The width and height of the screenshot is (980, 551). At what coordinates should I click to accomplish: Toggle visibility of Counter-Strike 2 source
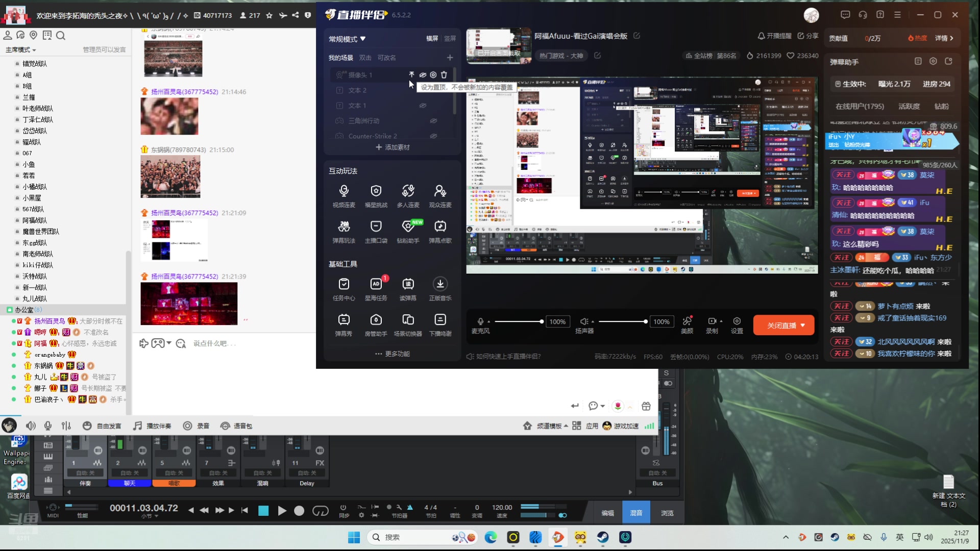(x=433, y=136)
